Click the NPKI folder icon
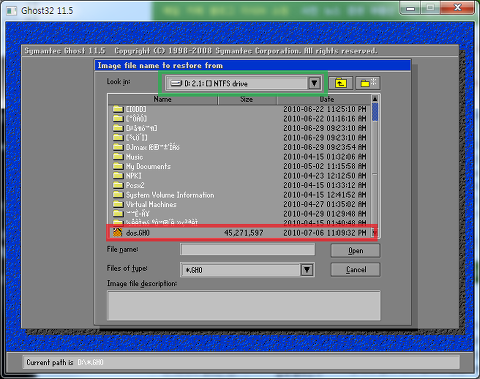 coord(118,175)
